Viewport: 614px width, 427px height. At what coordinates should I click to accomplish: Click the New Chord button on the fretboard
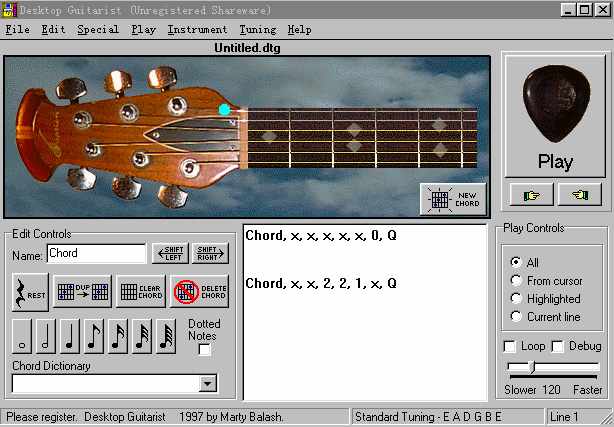point(453,199)
